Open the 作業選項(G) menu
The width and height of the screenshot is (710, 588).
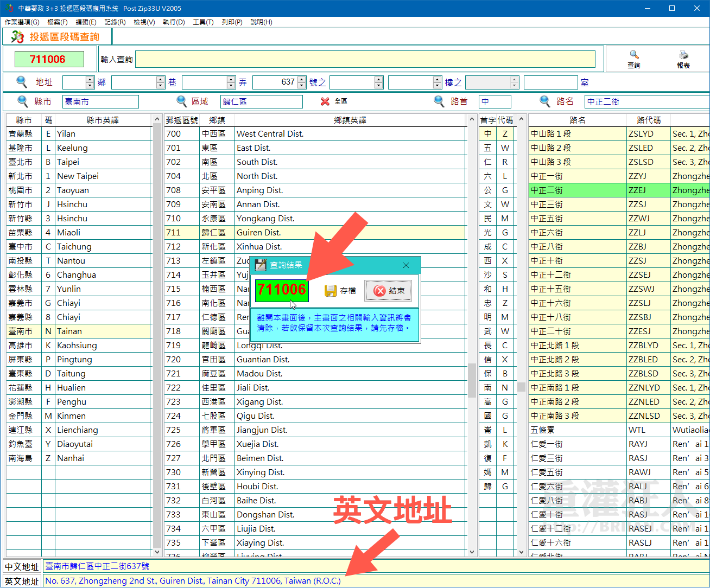[x=22, y=22]
